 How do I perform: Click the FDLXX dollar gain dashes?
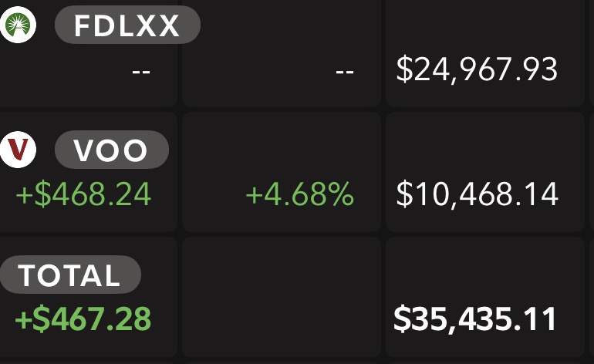point(141,71)
